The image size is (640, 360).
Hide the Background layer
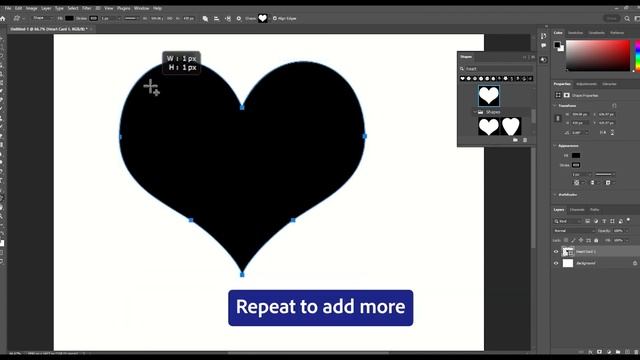[x=556, y=263]
